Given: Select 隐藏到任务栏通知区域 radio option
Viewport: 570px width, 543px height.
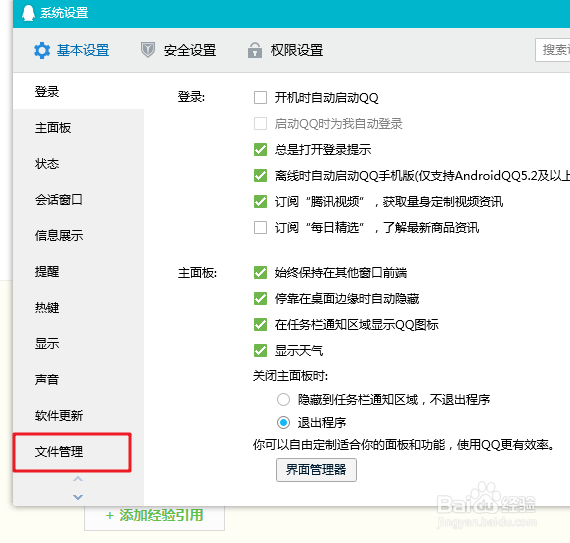Looking at the screenshot, I should (x=283, y=399).
